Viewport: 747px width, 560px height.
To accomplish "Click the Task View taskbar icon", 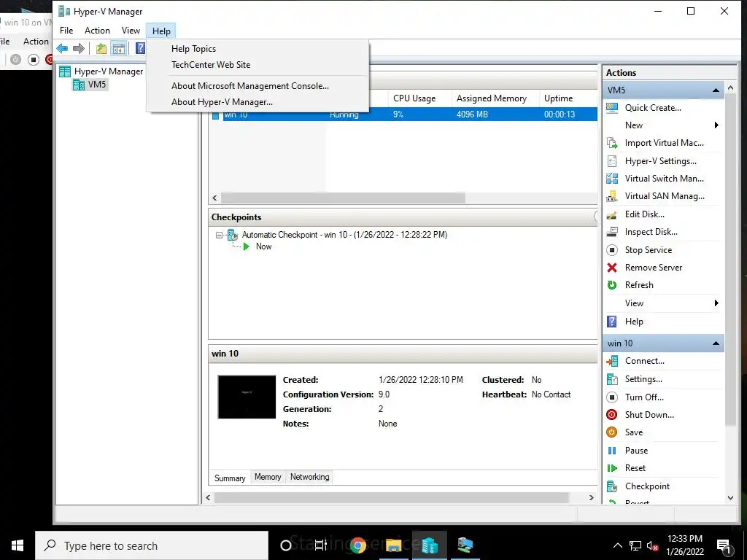I will [x=321, y=545].
